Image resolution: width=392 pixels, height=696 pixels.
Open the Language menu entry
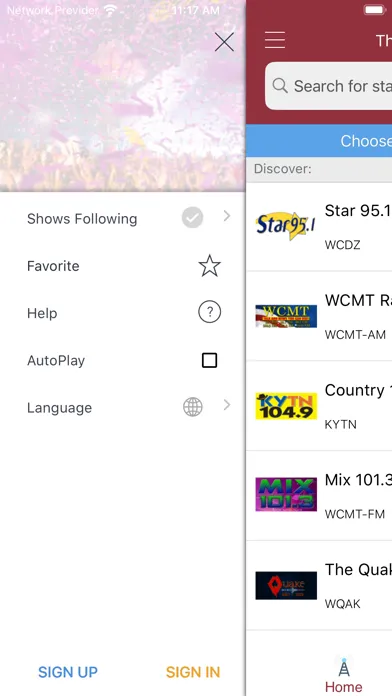coord(123,407)
